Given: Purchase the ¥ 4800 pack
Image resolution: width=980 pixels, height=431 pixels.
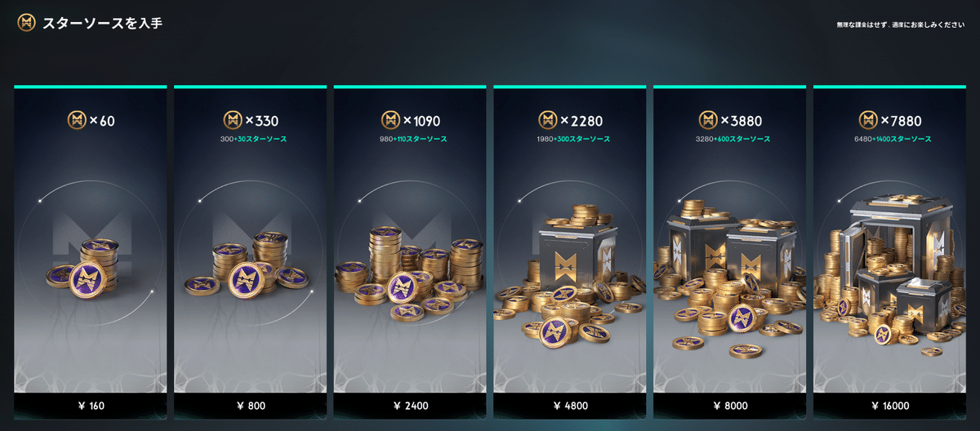Looking at the screenshot, I should tap(569, 405).
